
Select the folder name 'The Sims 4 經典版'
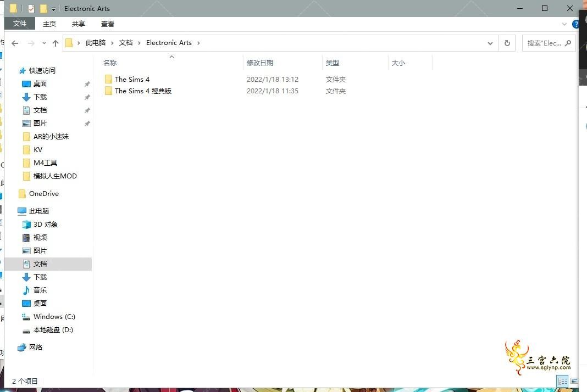[143, 91]
